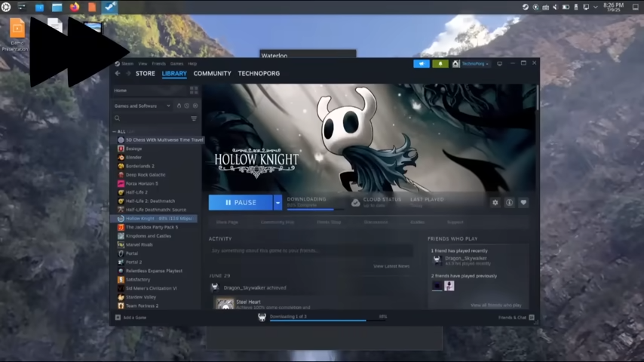Viewport: 644px width, 362px height.
Task: Open the View menu
Action: pyautogui.click(x=143, y=63)
